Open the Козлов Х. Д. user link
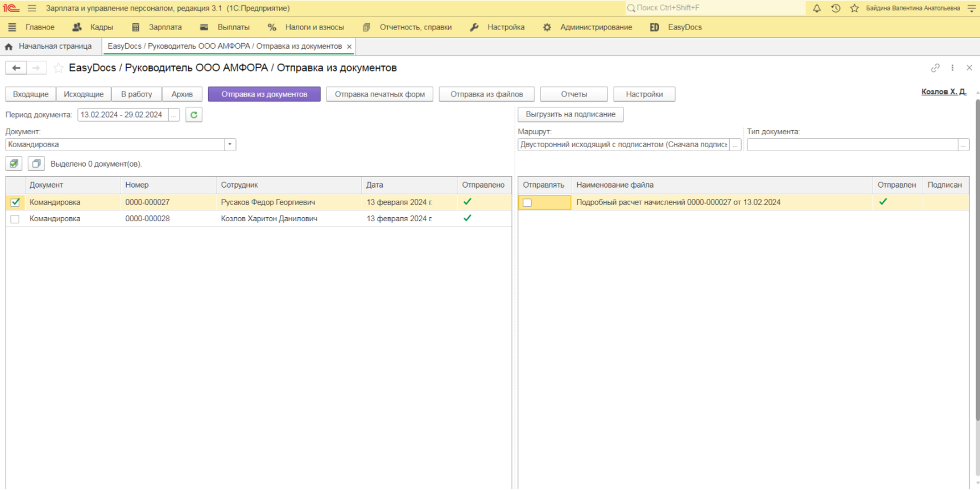Image resolution: width=980 pixels, height=490 pixels. 944,92
